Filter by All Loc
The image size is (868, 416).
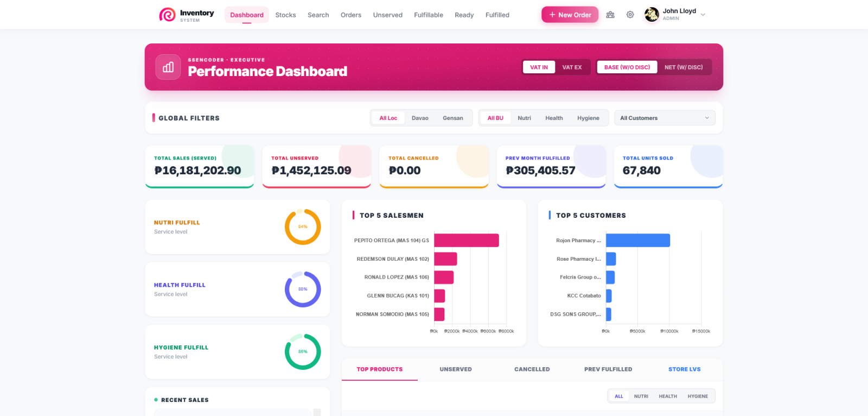coord(388,118)
